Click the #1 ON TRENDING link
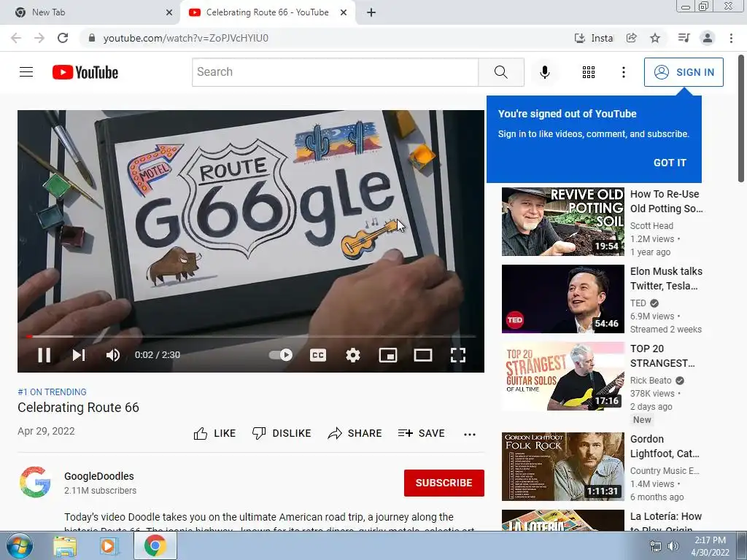This screenshot has height=560, width=747. point(52,392)
